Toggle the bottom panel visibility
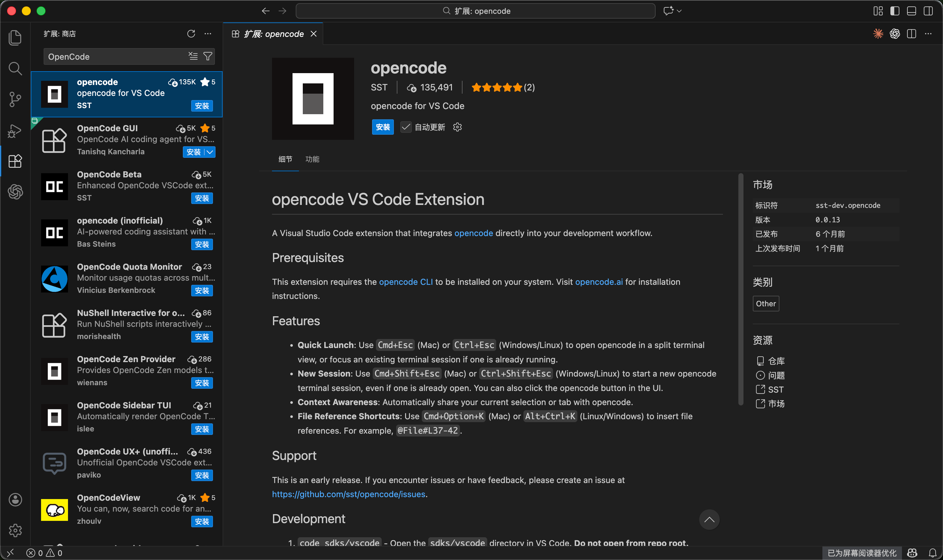This screenshot has width=943, height=560. pos(911,11)
